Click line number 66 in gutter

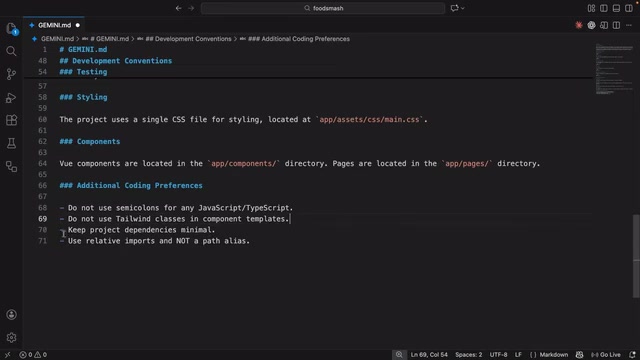(42, 186)
